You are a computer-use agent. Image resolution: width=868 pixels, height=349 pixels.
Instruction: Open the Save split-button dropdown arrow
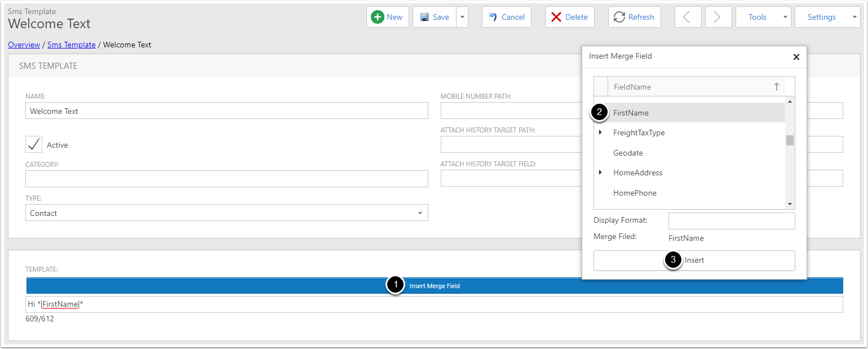coord(463,17)
